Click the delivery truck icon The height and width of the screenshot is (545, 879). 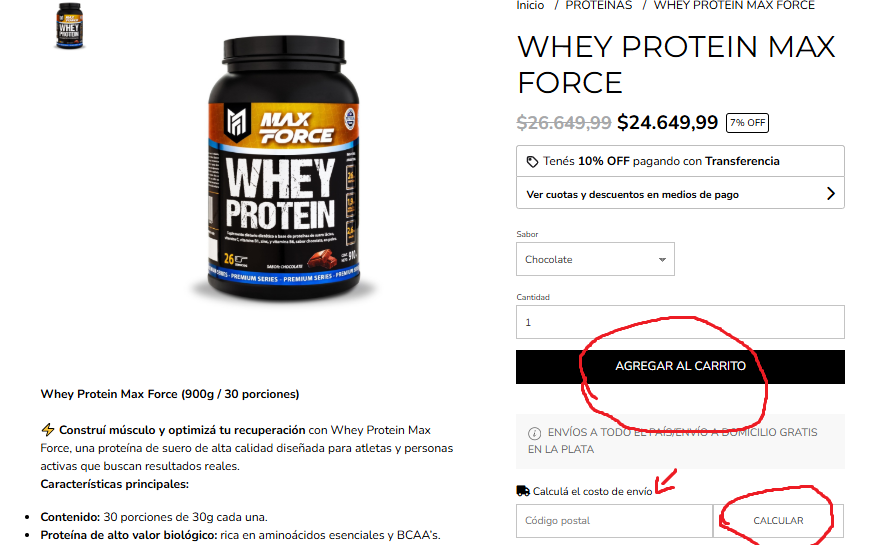point(522,491)
